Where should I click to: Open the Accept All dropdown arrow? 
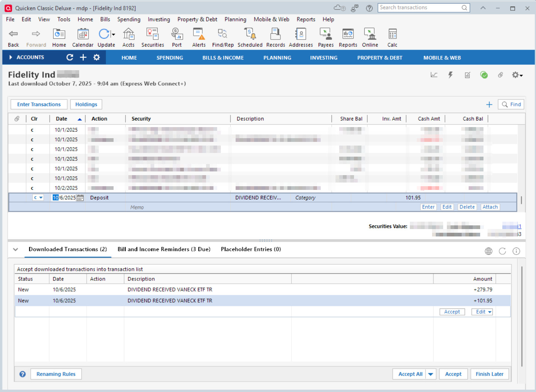431,374
